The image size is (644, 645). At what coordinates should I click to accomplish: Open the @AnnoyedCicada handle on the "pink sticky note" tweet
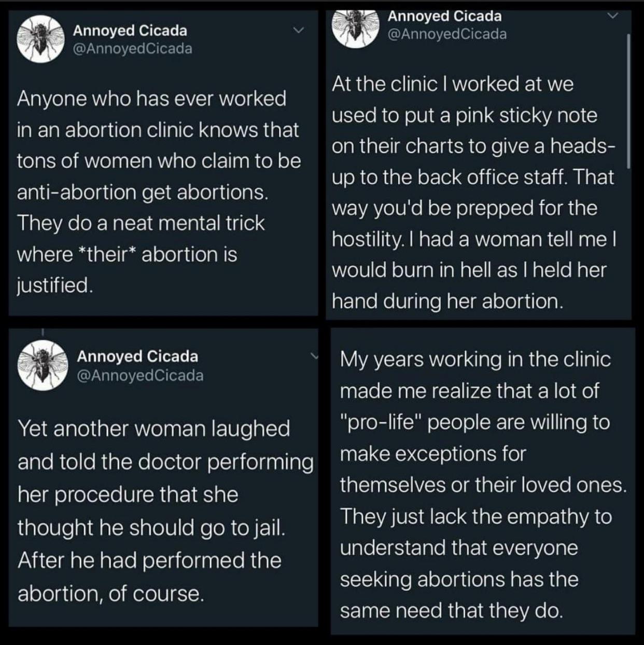click(447, 34)
